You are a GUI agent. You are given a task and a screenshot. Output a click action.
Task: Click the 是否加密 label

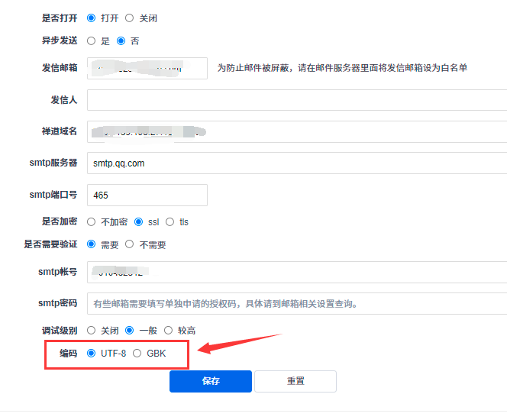coord(60,221)
